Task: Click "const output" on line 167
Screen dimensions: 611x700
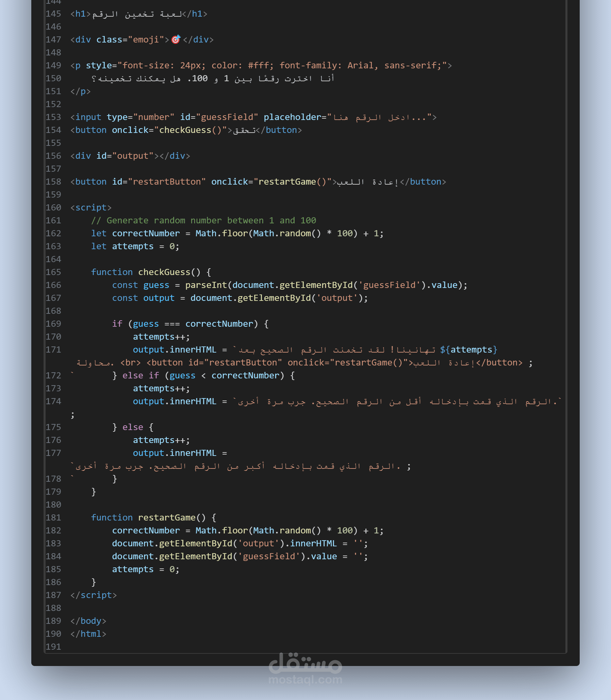Action: point(143,298)
